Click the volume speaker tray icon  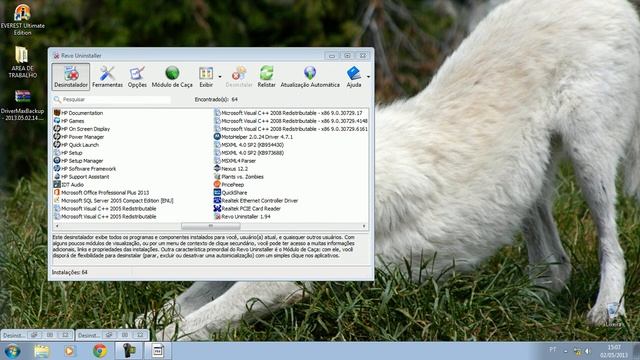click(x=587, y=351)
